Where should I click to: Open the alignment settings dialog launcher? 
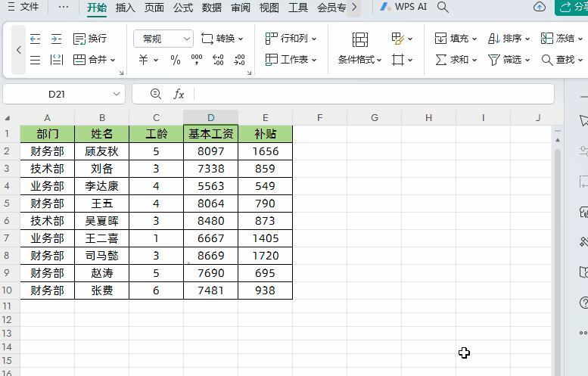(x=121, y=73)
